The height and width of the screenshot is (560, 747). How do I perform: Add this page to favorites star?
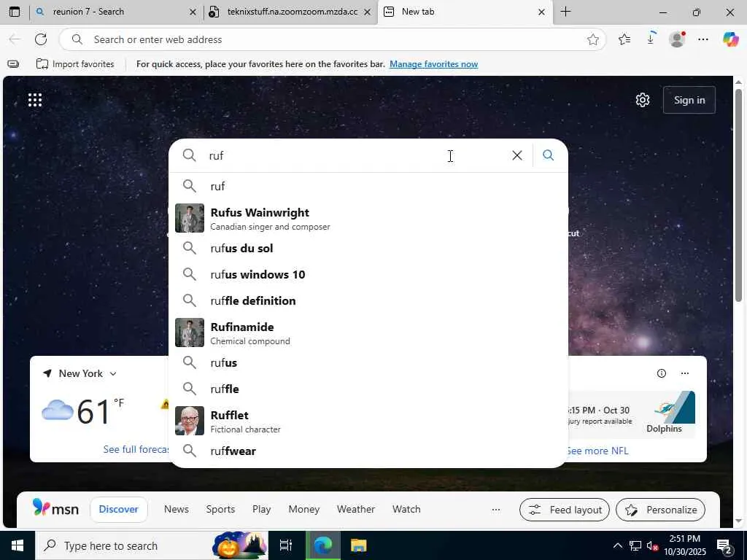[592, 39]
